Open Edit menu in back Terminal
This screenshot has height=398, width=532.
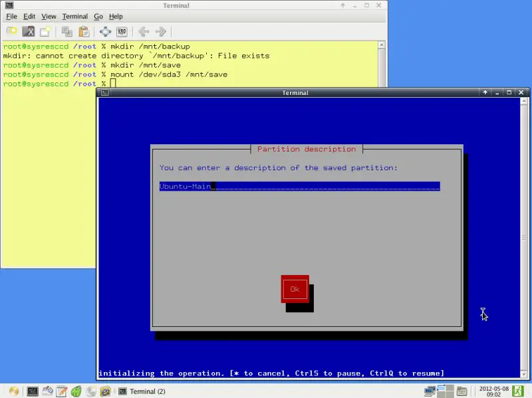coord(29,16)
